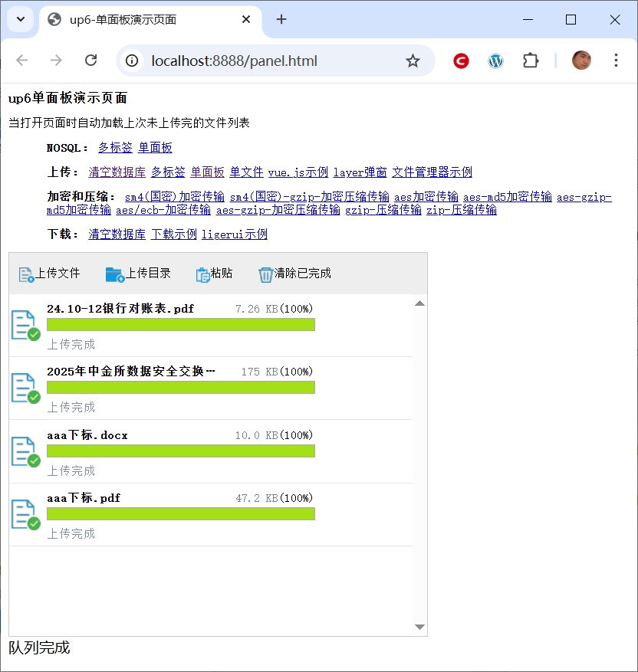Click the clear completed trash icon
638x672 pixels.
click(265, 274)
